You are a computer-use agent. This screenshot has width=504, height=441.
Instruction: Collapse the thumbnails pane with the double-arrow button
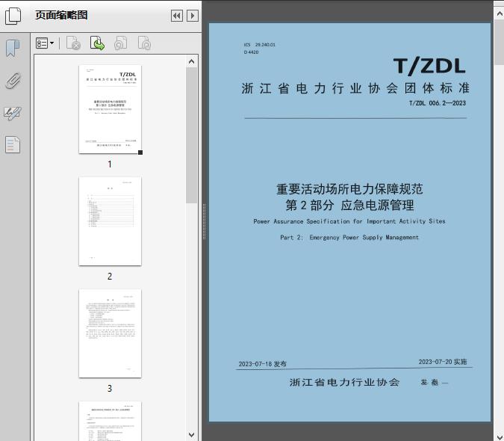[177, 16]
